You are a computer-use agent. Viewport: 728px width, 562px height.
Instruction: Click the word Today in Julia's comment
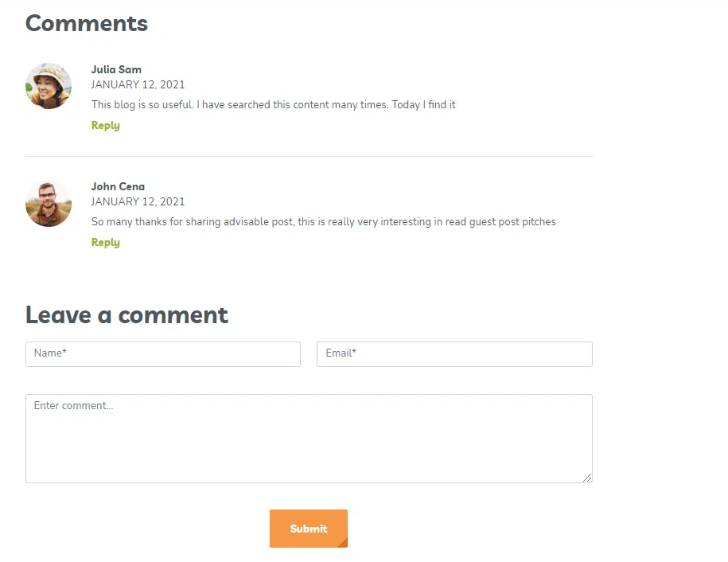point(406,105)
